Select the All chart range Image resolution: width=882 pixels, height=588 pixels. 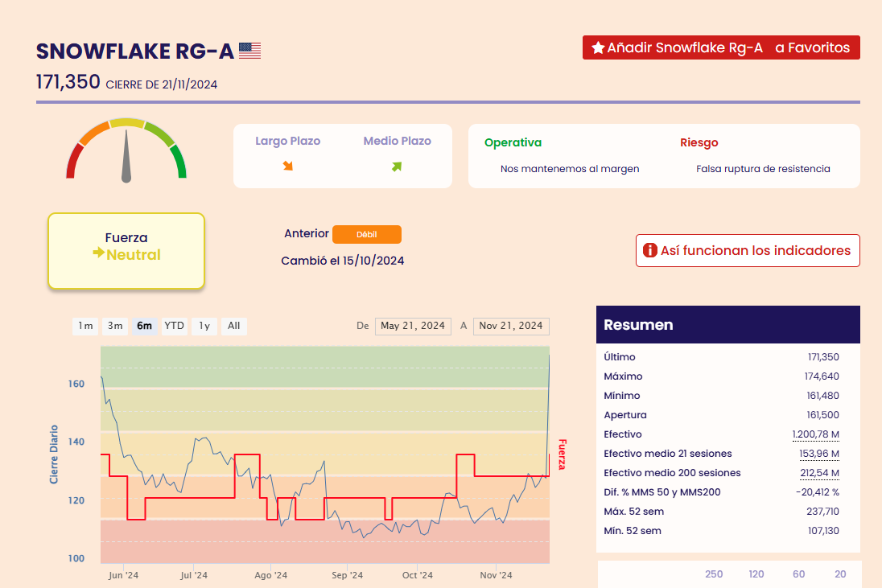pyautogui.click(x=233, y=326)
